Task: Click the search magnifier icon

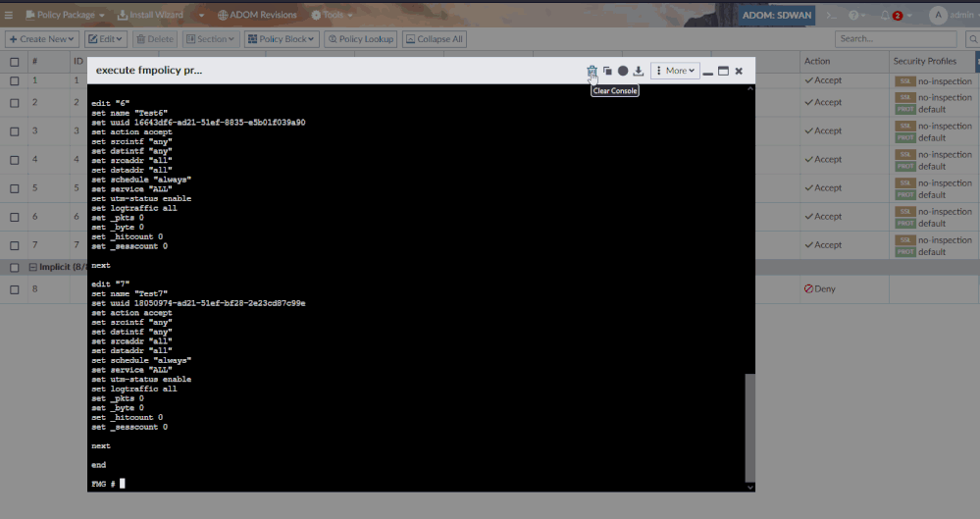Action: pos(972,39)
